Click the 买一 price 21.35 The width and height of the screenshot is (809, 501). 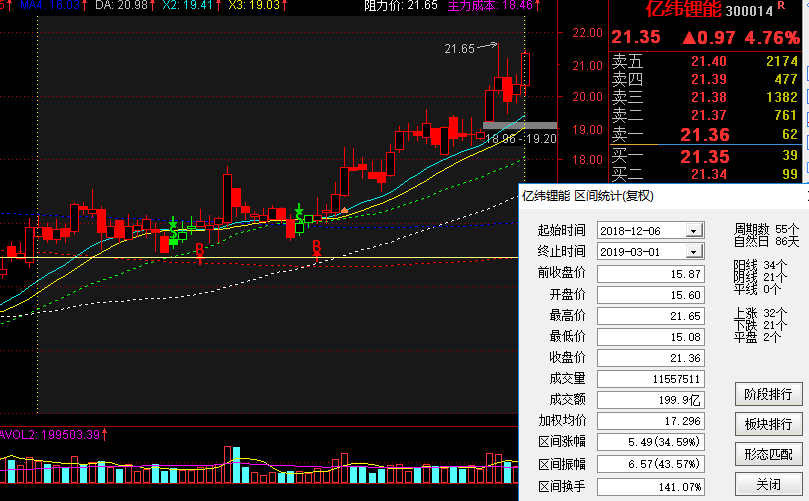point(705,156)
